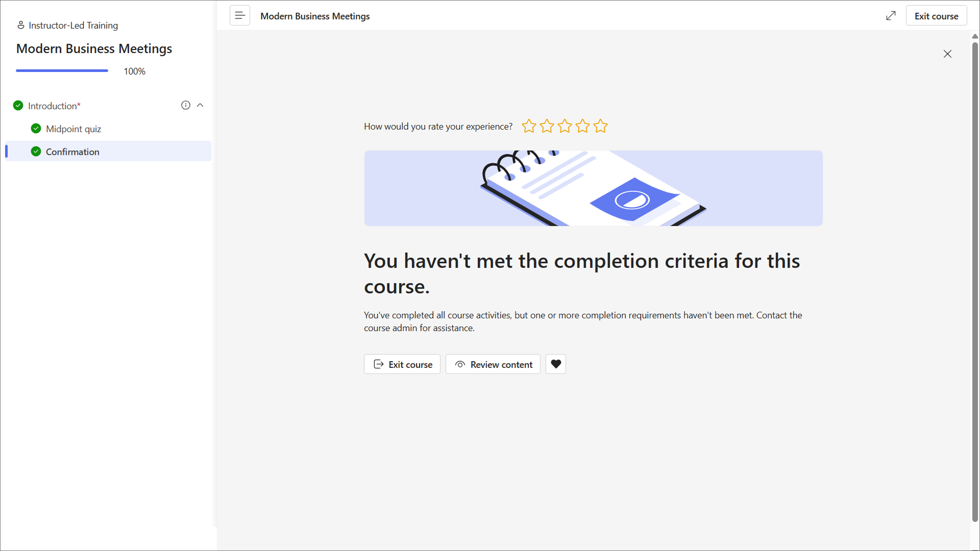The image size is (980, 551).
Task: Give a five-star rating
Action: (601, 126)
